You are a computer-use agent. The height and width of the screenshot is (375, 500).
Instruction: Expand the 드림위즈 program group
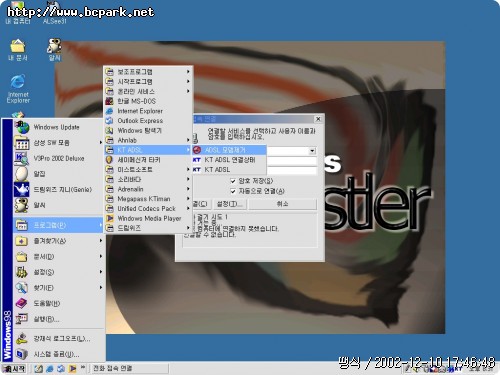[149, 228]
